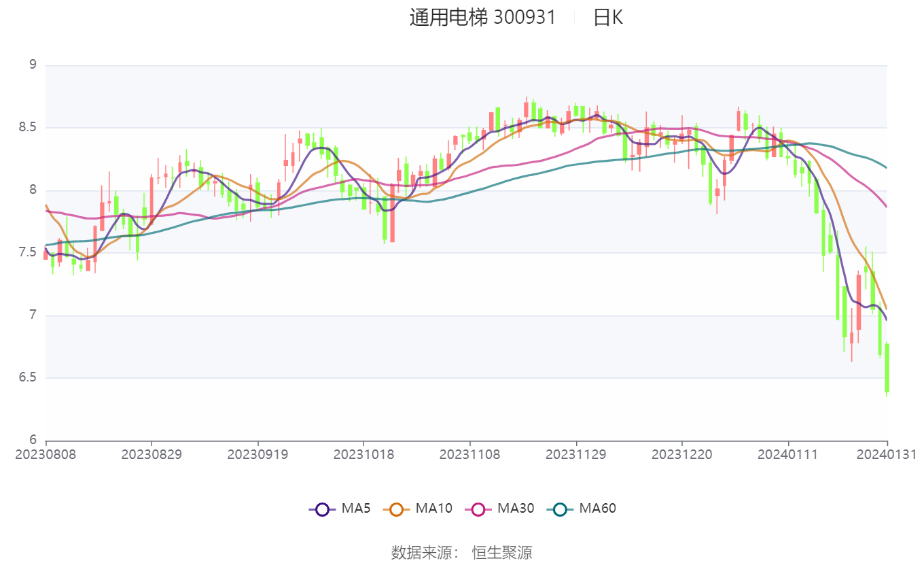Hide the MA10 line via its label
The height and width of the screenshot is (563, 924).
coord(434,509)
